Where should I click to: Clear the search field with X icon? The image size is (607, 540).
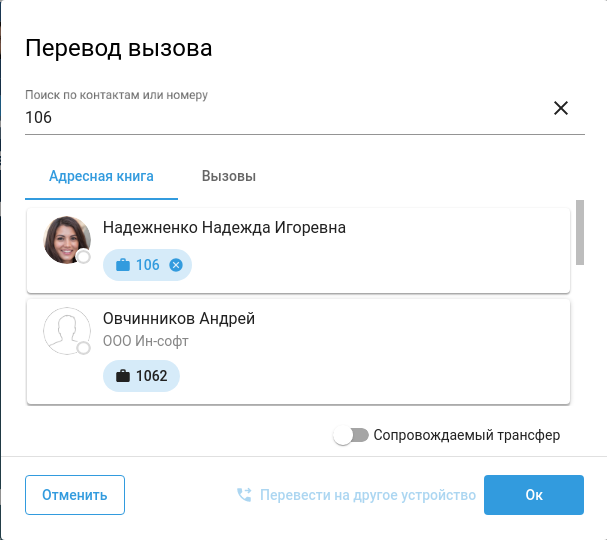coord(561,108)
